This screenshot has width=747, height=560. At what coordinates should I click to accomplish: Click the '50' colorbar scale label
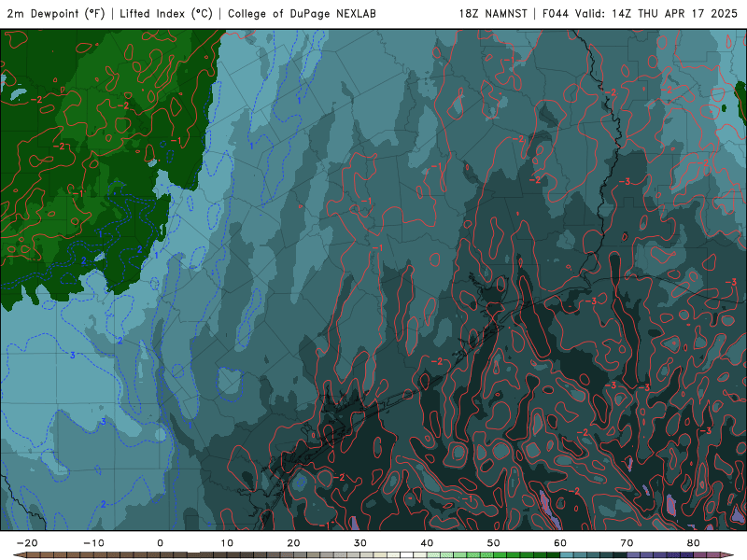(494, 543)
